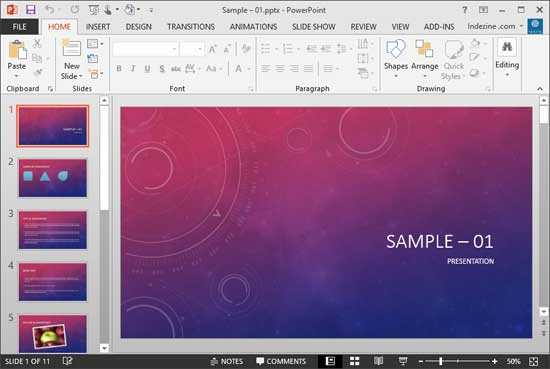Click the Format Painter brush icon

click(x=38, y=73)
